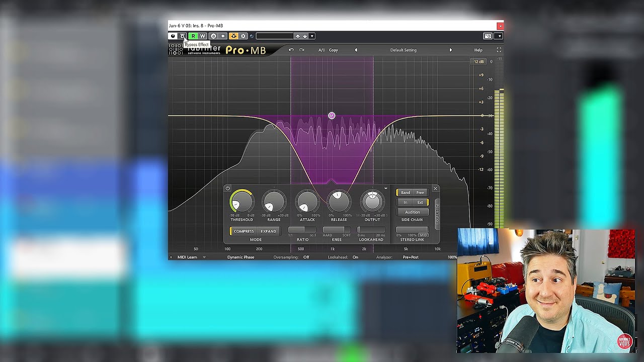Toggle the A/B comparison button

321,50
